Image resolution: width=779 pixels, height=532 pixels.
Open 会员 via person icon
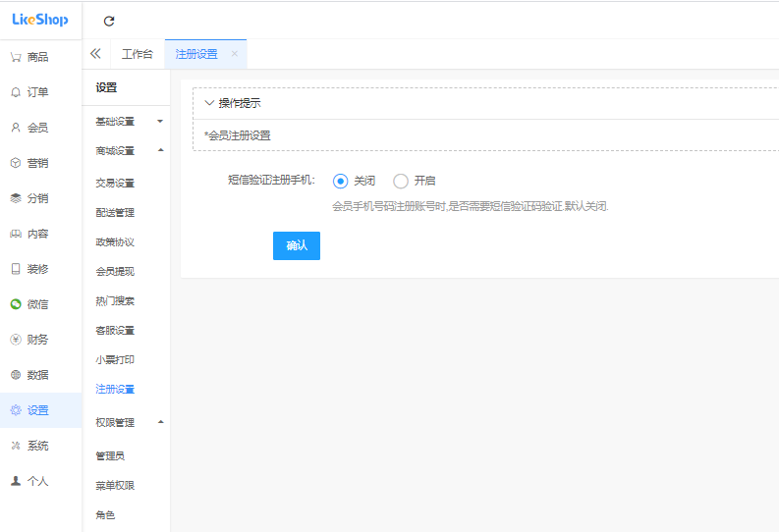point(16,128)
